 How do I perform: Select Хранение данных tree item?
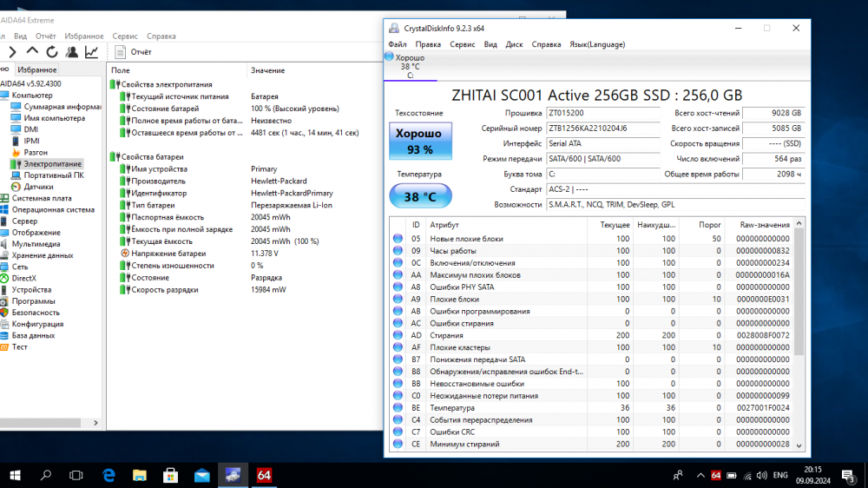(43, 255)
